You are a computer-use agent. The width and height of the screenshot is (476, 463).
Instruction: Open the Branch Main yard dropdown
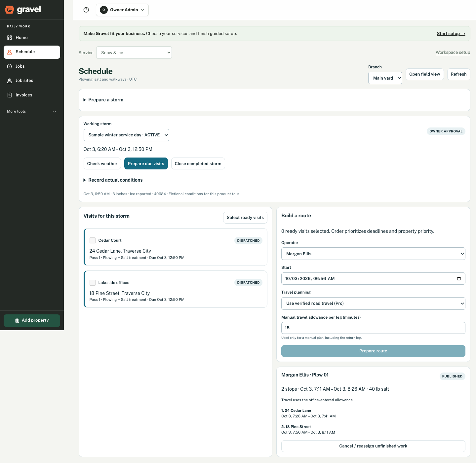(x=385, y=78)
